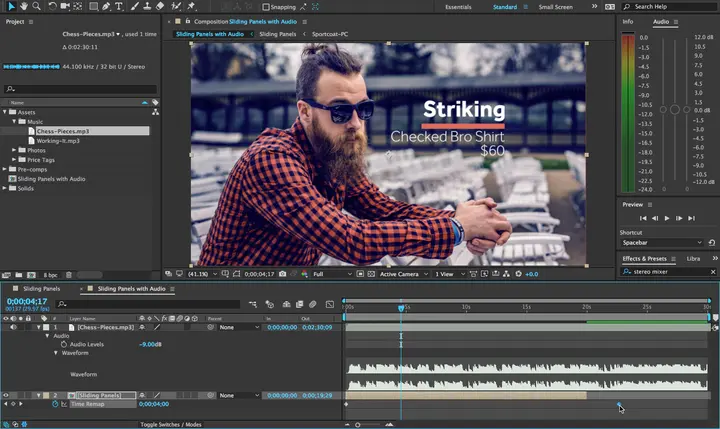Step to next frame in Preview

pos(679,218)
